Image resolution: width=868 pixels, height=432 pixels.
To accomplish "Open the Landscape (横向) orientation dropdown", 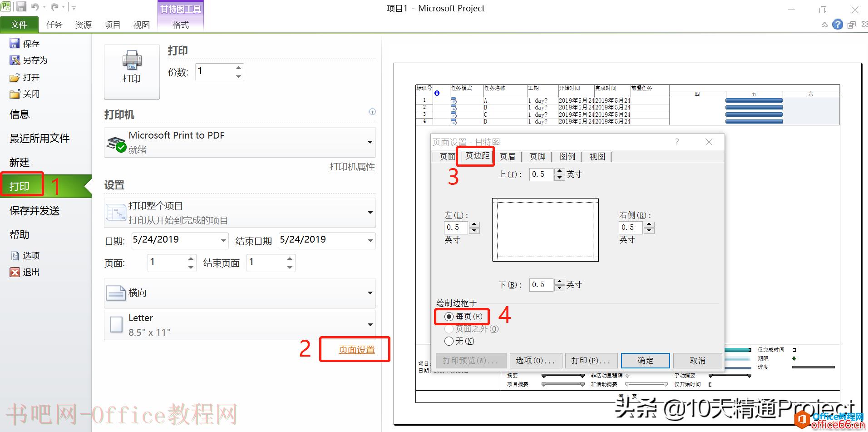I will click(370, 293).
